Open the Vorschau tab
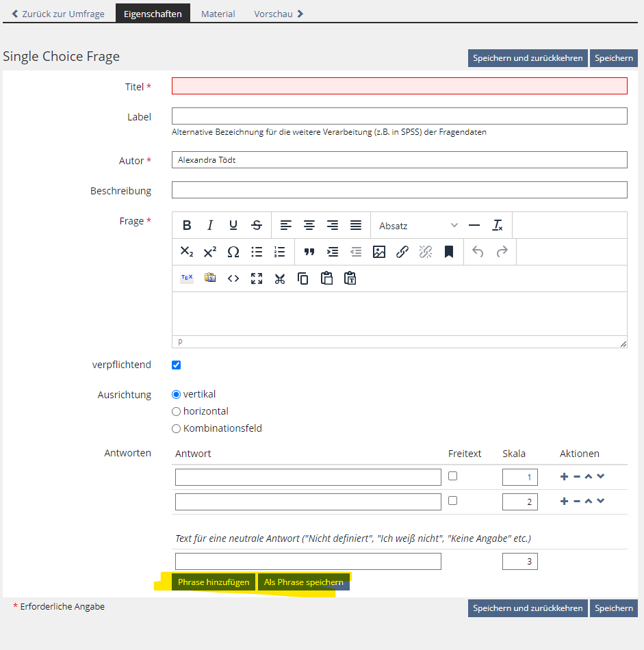The image size is (644, 650). (279, 14)
